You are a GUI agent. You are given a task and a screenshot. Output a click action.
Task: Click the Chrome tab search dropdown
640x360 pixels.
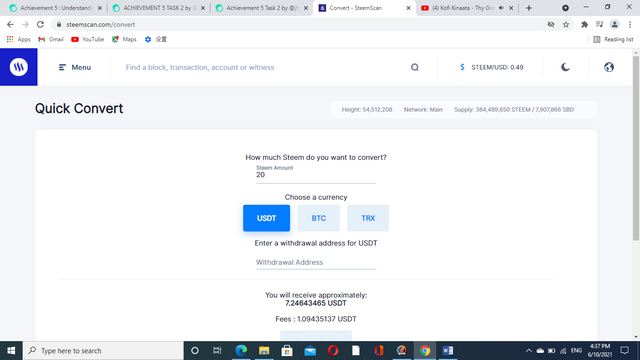pos(565,8)
